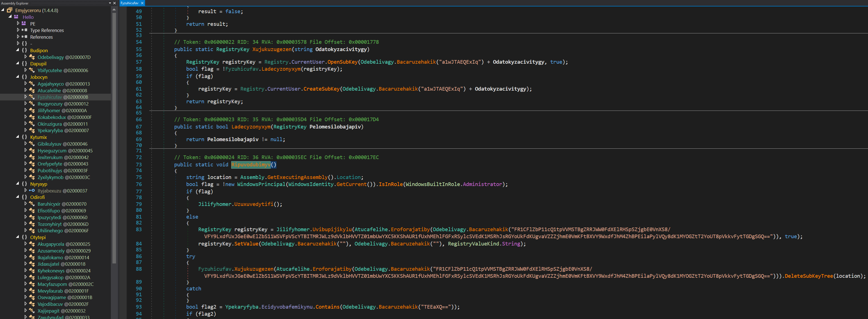Expand the References tree node
The height and width of the screenshot is (319, 868).
tap(18, 37)
